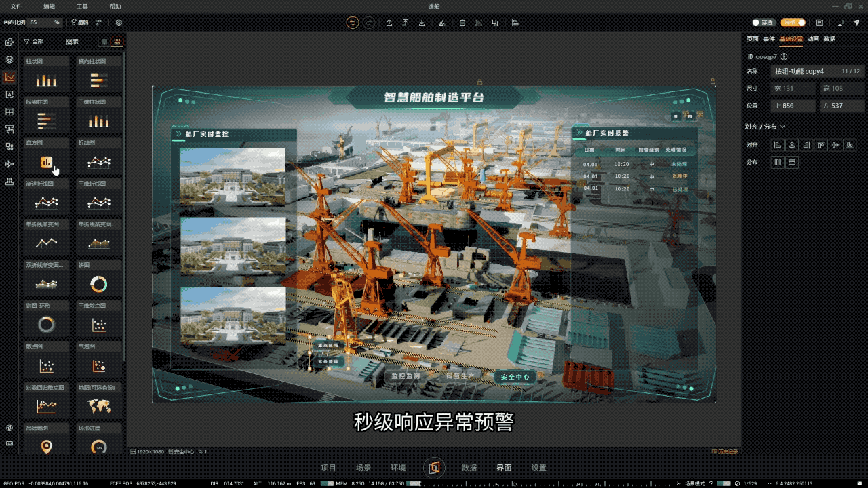Viewport: 868px width, 488px height.
Task: Click the save disk icon
Action: pyautogui.click(x=820, y=22)
